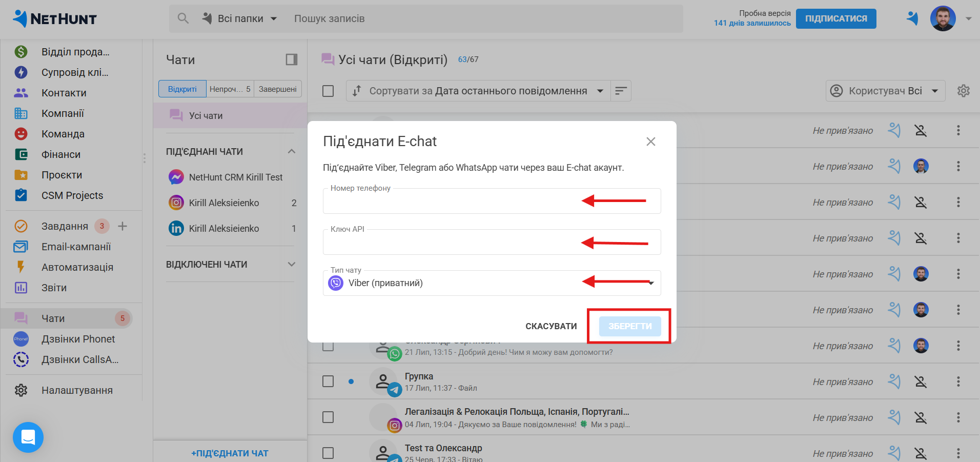Open Налаштування in the sidebar

coord(77,390)
